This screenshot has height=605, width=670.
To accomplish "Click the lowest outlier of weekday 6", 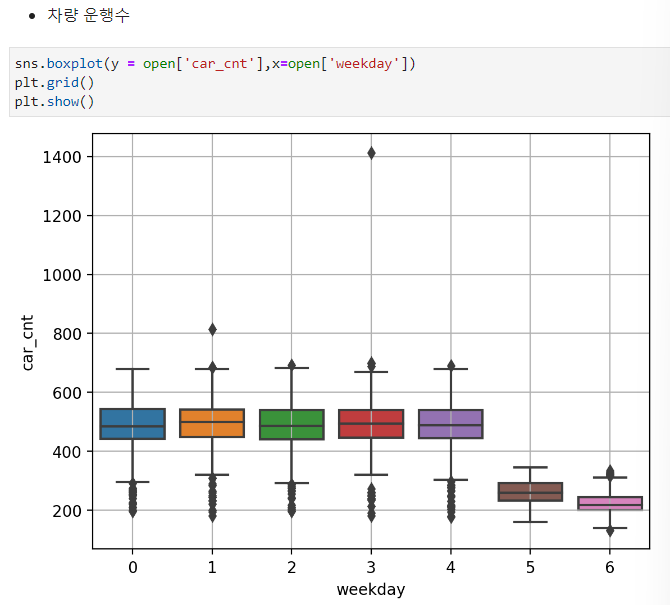I will (x=610, y=531).
